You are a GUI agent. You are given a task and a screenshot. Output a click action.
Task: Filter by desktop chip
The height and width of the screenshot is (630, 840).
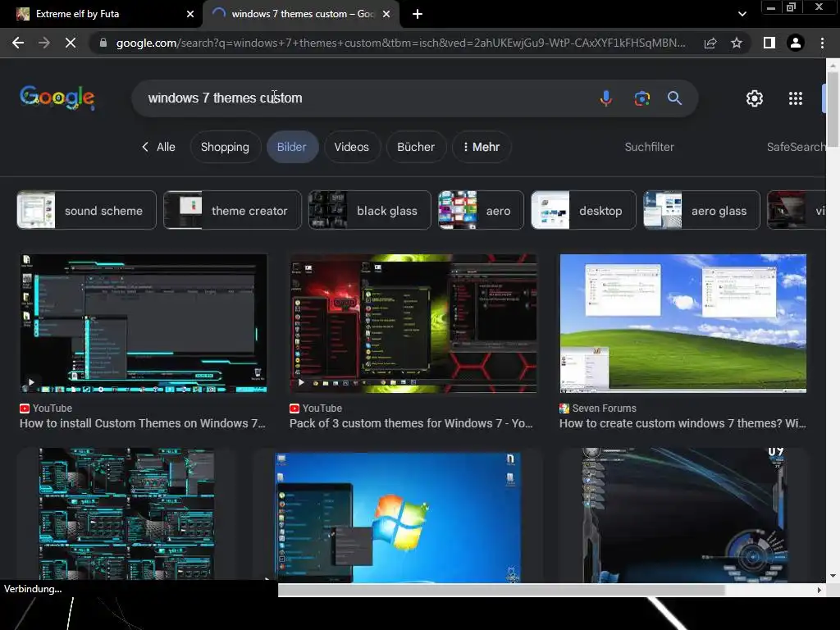click(583, 211)
